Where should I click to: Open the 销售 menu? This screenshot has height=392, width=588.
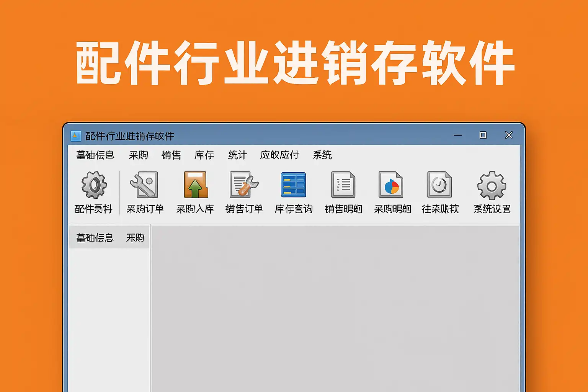pyautogui.click(x=171, y=155)
